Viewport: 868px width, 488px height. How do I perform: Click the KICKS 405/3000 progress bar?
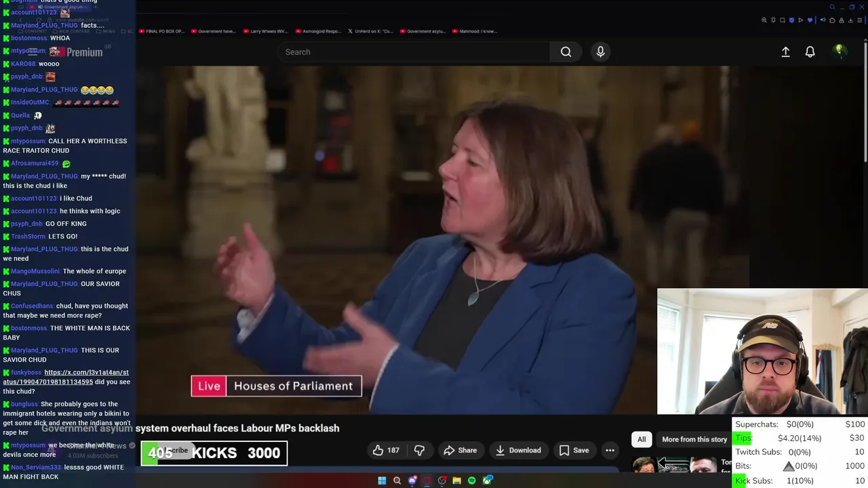point(214,453)
